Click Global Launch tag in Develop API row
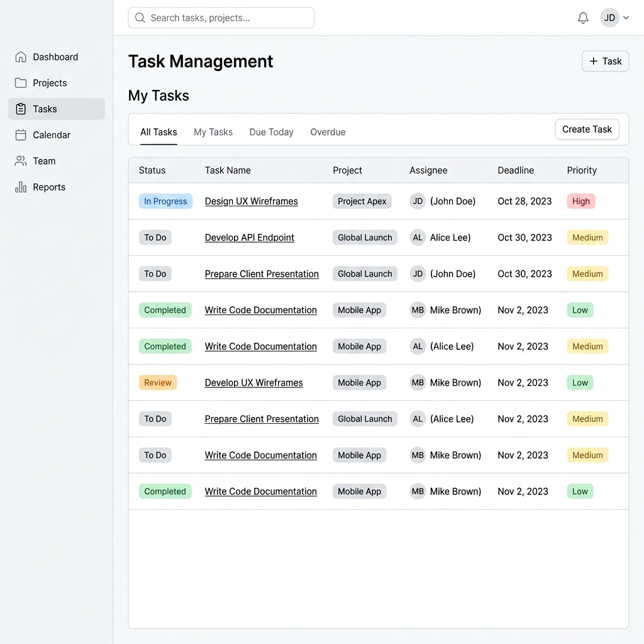This screenshot has width=644, height=644. [x=365, y=237]
